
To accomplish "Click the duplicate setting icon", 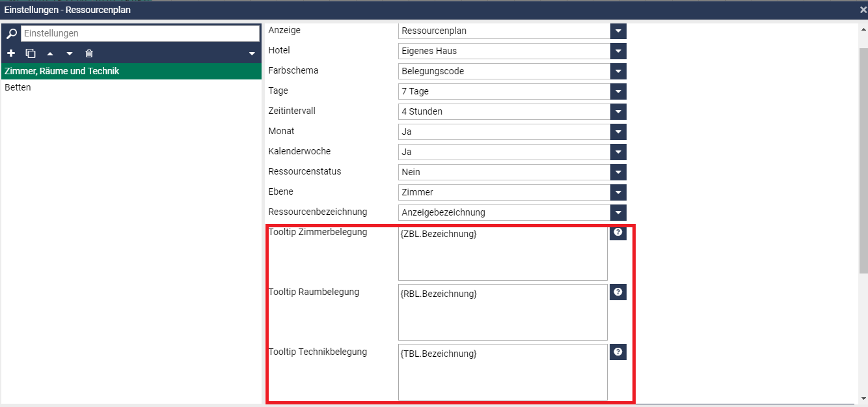I will [31, 53].
